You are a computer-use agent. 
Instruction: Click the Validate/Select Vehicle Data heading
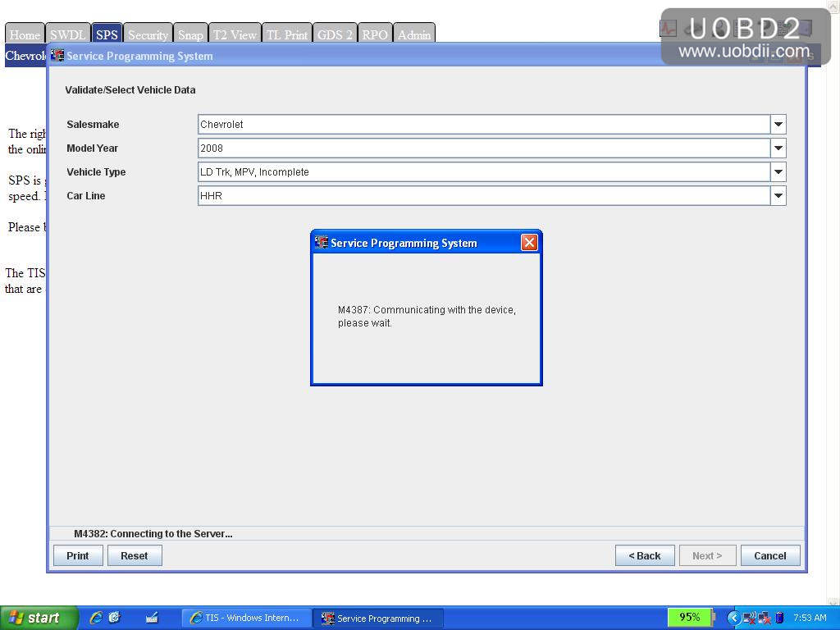coord(130,90)
